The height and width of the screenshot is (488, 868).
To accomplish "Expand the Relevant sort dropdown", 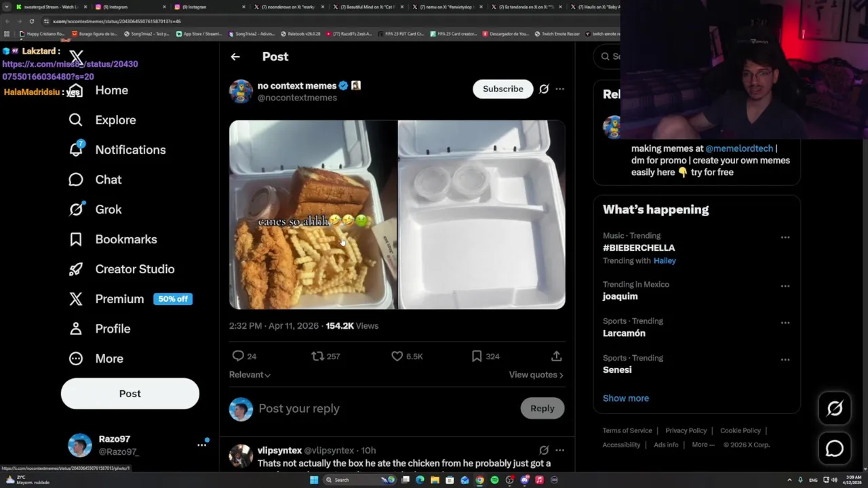I will [250, 375].
